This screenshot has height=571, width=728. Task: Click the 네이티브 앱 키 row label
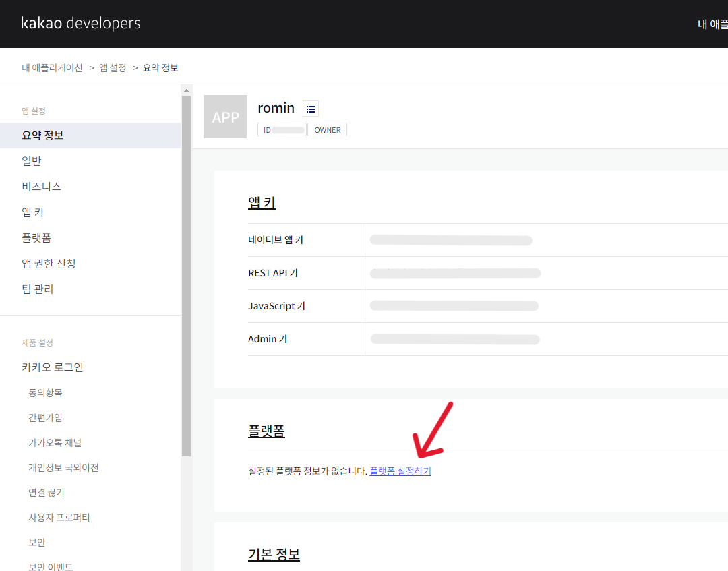pos(276,240)
